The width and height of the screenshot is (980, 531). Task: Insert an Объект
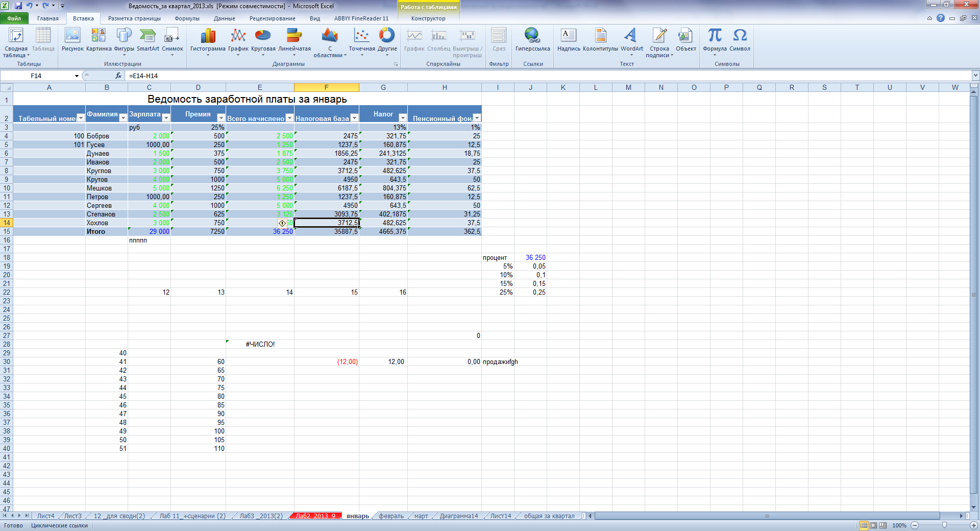[x=685, y=40]
